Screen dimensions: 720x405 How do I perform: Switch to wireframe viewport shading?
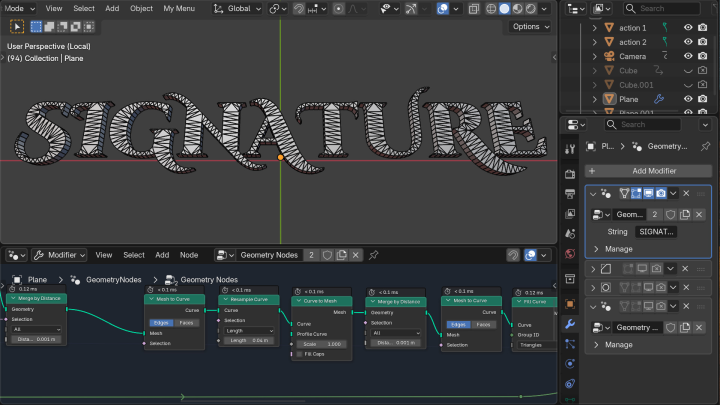491,8
